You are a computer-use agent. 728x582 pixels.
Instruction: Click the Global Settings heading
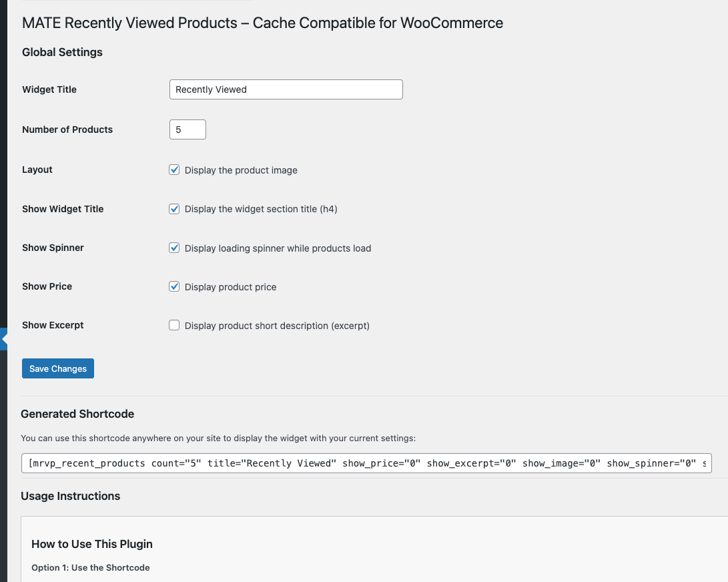tap(62, 52)
